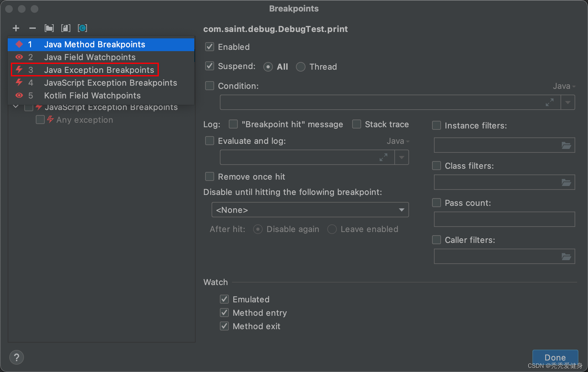
Task: Open the <None> breakpoint dependency dropdown
Action: coord(310,210)
